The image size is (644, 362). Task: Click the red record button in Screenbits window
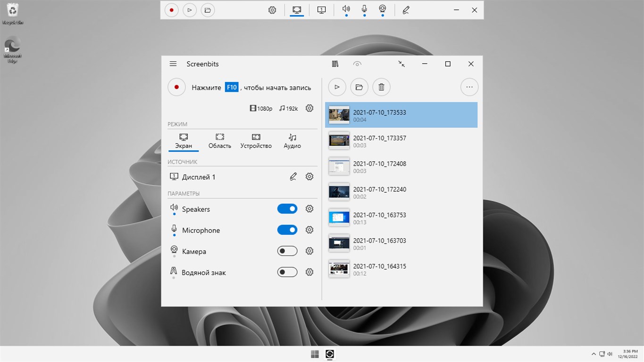(176, 87)
